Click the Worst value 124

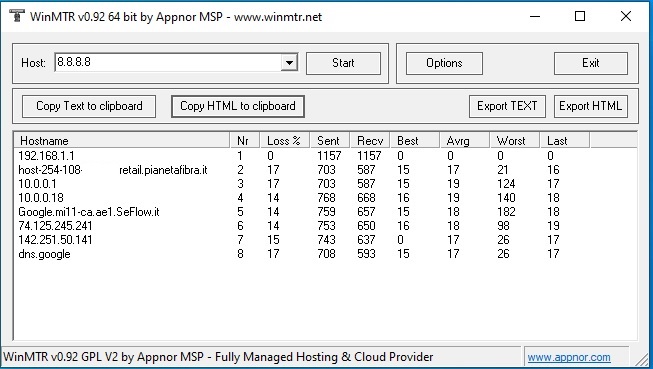click(x=506, y=184)
